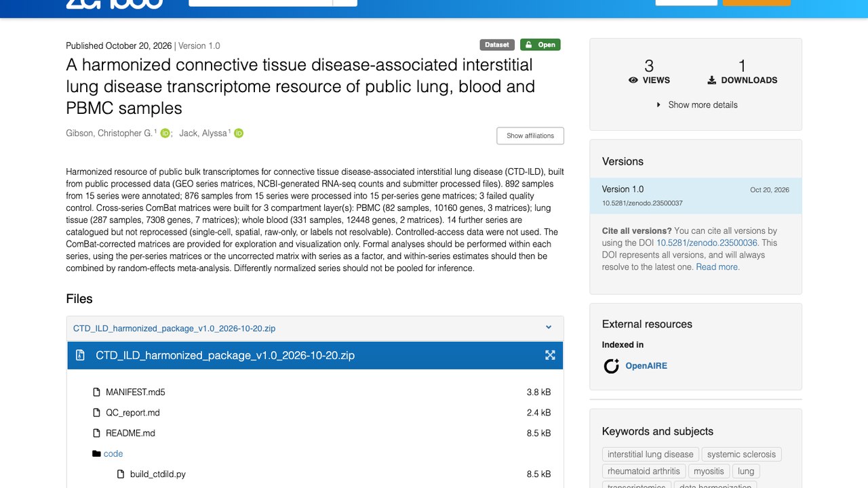
Task: Click build_ctdild.py file name
Action: [x=158, y=474]
